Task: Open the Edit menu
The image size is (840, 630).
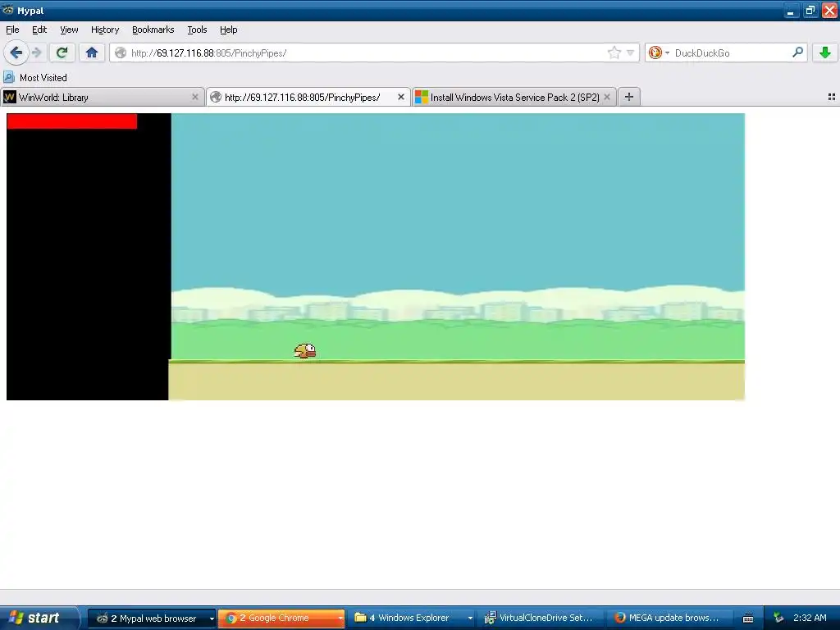Action: (x=39, y=30)
